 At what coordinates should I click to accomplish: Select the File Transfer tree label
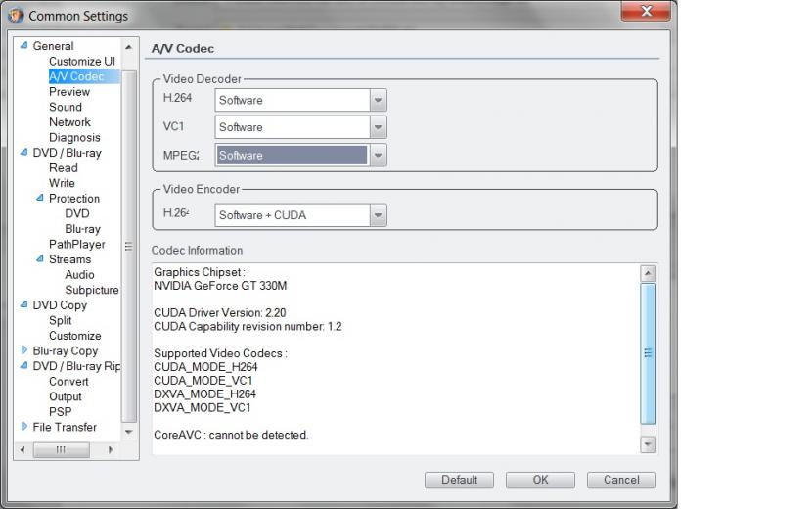(x=65, y=427)
